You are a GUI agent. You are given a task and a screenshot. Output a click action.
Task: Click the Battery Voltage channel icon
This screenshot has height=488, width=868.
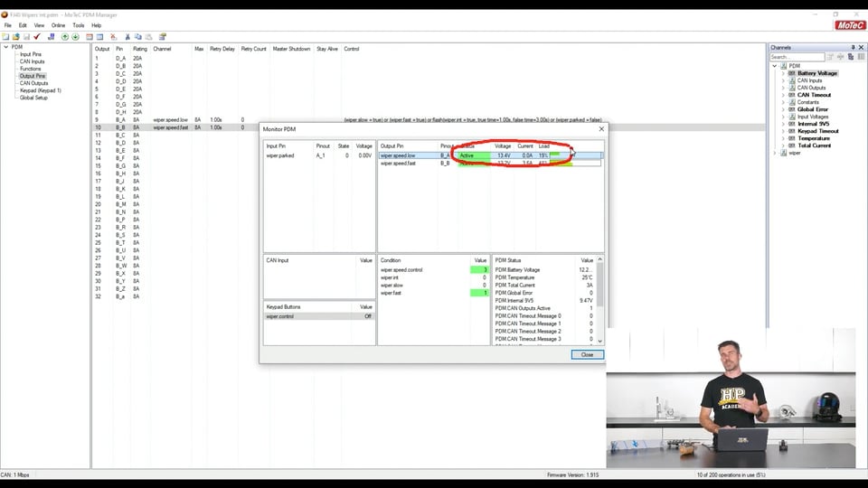[x=792, y=73]
